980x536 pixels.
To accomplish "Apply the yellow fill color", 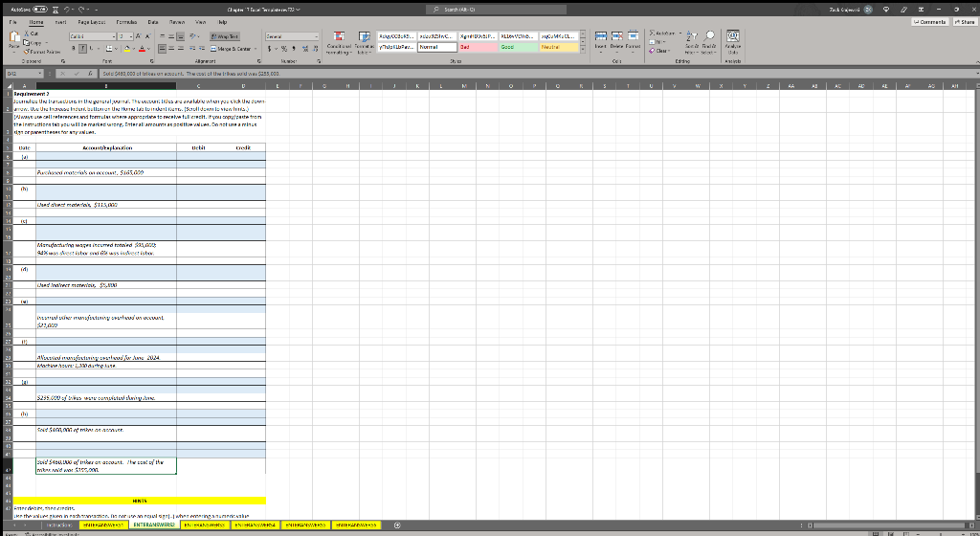I will pyautogui.click(x=127, y=49).
